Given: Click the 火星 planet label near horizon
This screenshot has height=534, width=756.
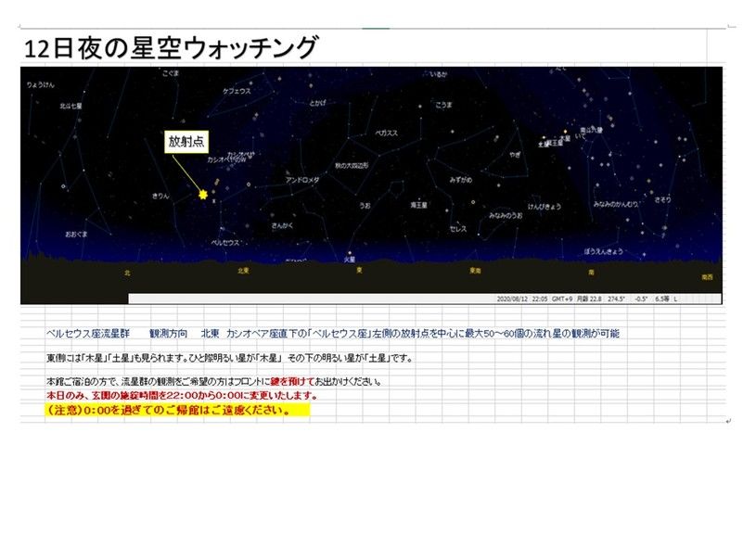Looking at the screenshot, I should pyautogui.click(x=350, y=260).
